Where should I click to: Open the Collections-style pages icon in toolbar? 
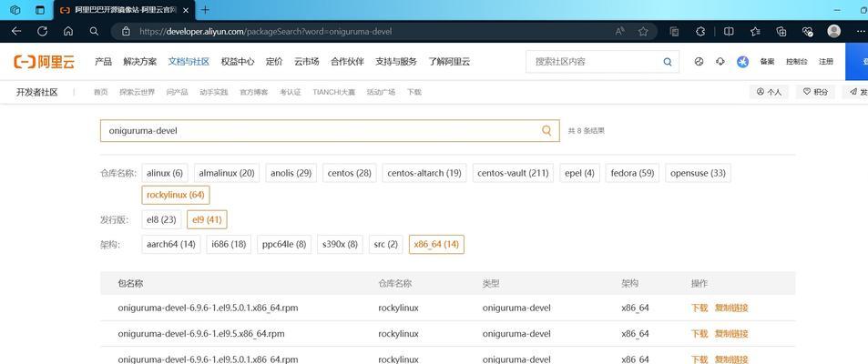[x=674, y=32]
